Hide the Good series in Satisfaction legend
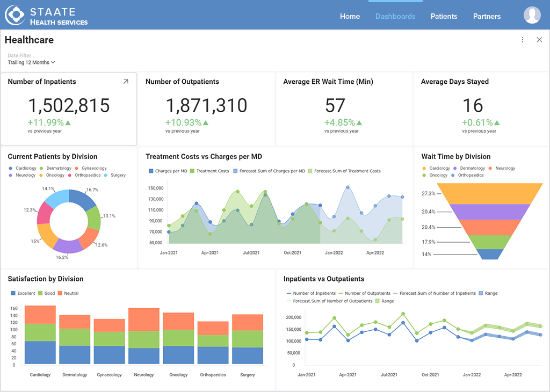Image resolution: width=550 pixels, height=392 pixels. click(46, 293)
